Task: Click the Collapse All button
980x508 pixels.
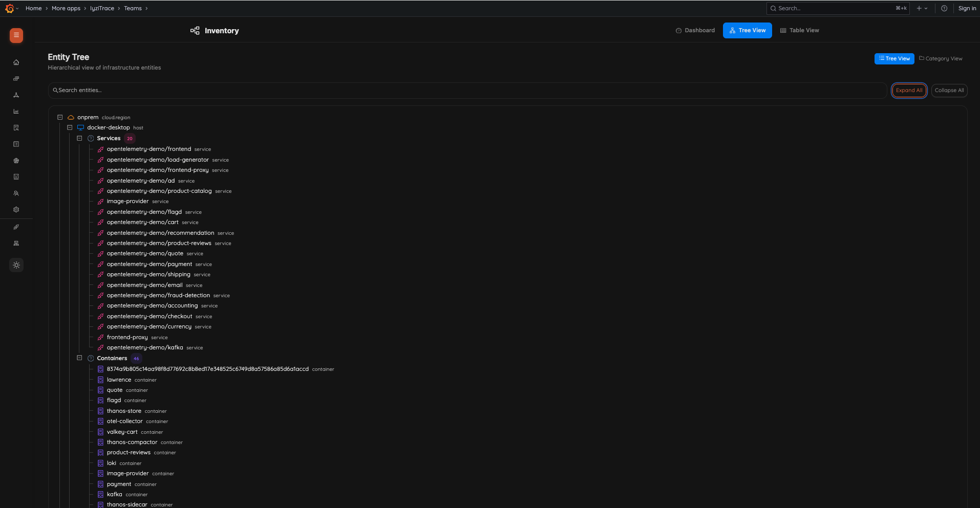Action: [949, 91]
